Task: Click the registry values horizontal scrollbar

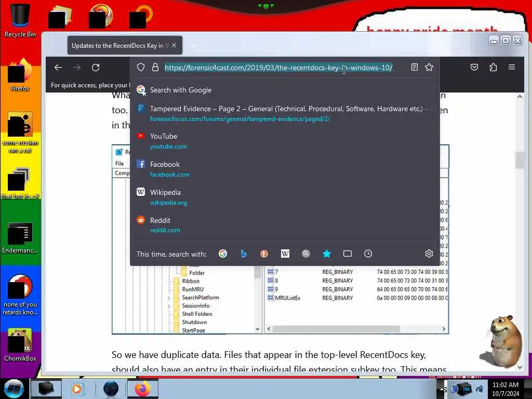Action: (x=336, y=329)
